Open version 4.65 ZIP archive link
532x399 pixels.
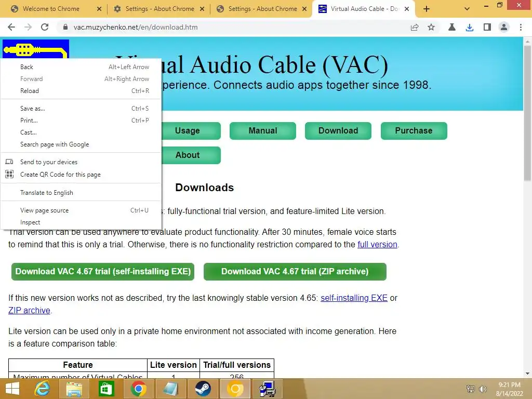[x=29, y=311]
